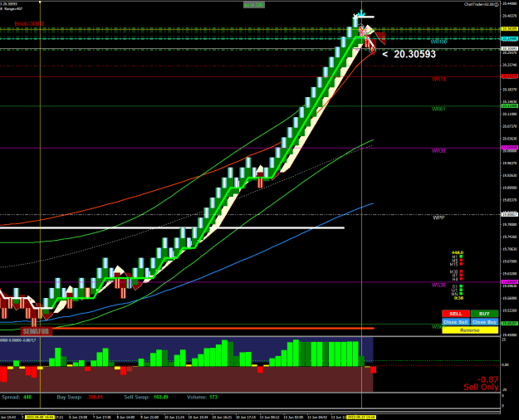Toggle the green ON button above the chart
The image size is (519, 420).
click(254, 5)
